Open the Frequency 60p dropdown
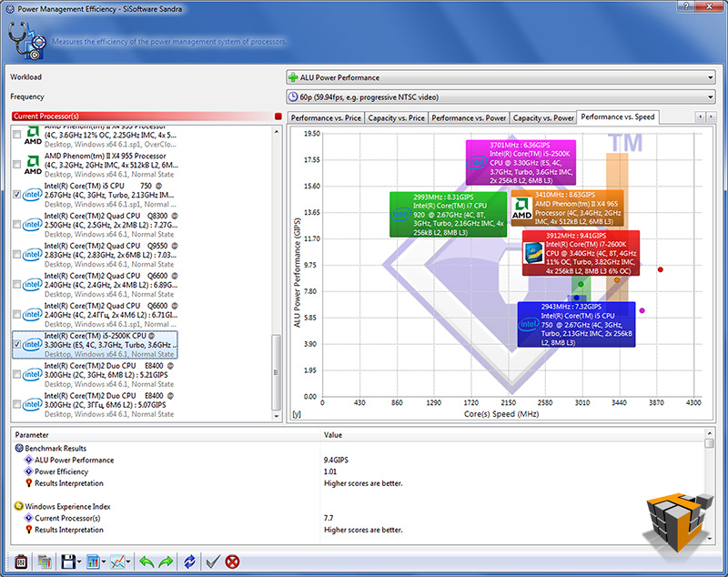 [500, 97]
